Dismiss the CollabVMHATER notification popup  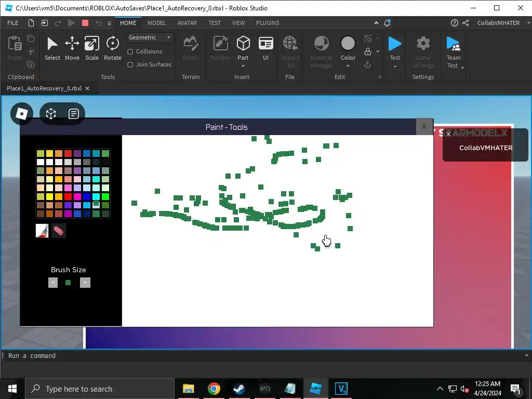coord(448,134)
